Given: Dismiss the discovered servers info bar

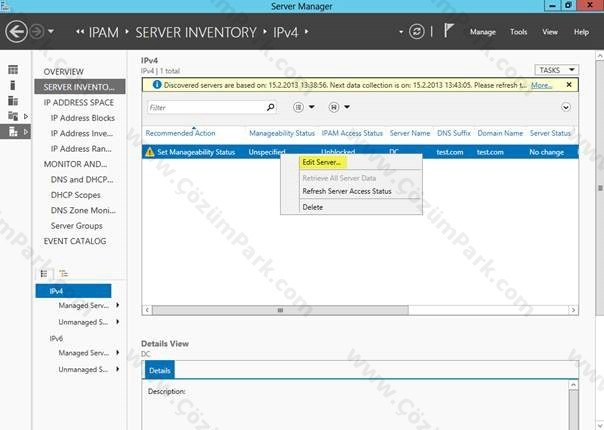Looking at the screenshot, I should [x=569, y=85].
